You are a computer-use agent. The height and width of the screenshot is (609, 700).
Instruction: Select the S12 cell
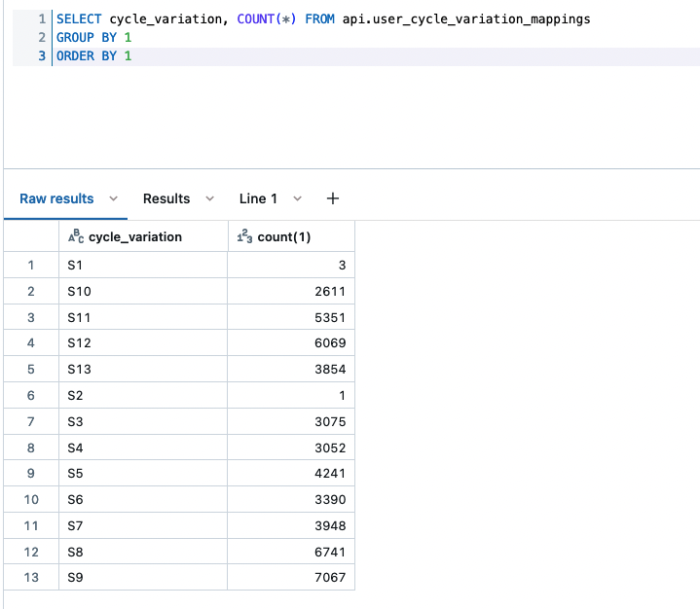click(143, 342)
